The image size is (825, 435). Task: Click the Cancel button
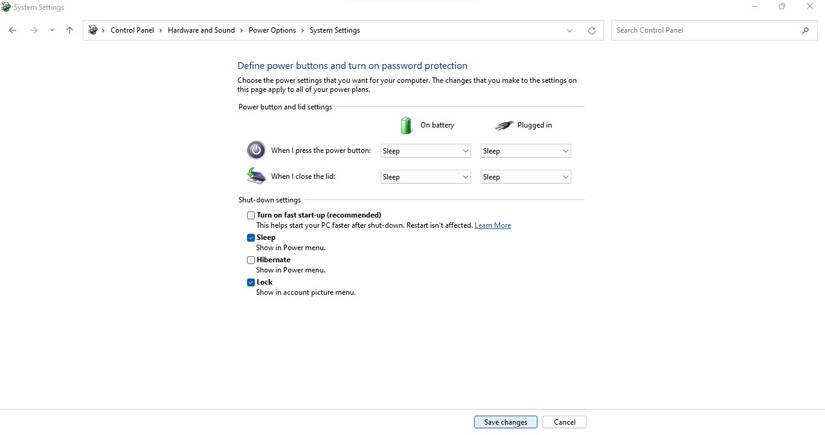point(565,422)
